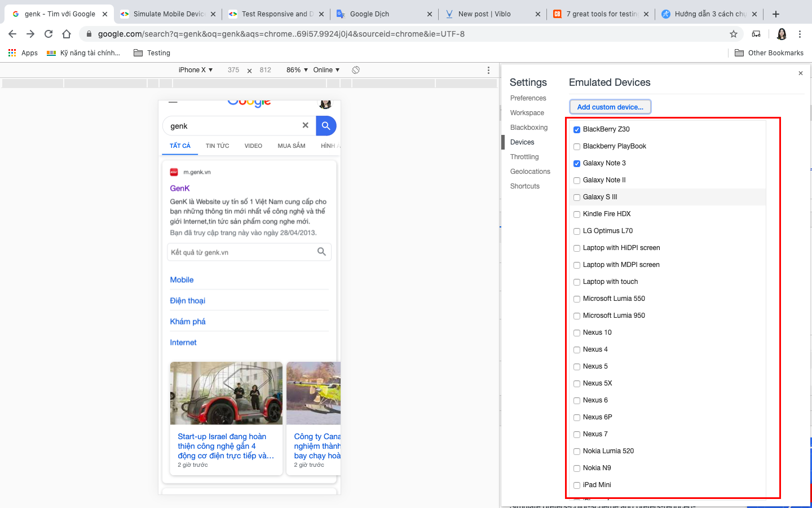Screen dimensions: 812x508
Task: Open the iPhone X device dropdown
Action: tap(195, 70)
